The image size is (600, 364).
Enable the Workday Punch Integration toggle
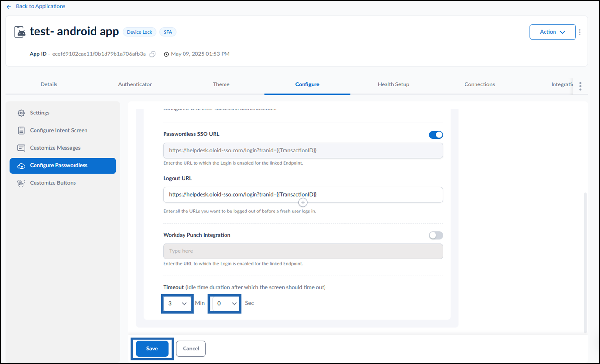click(436, 235)
